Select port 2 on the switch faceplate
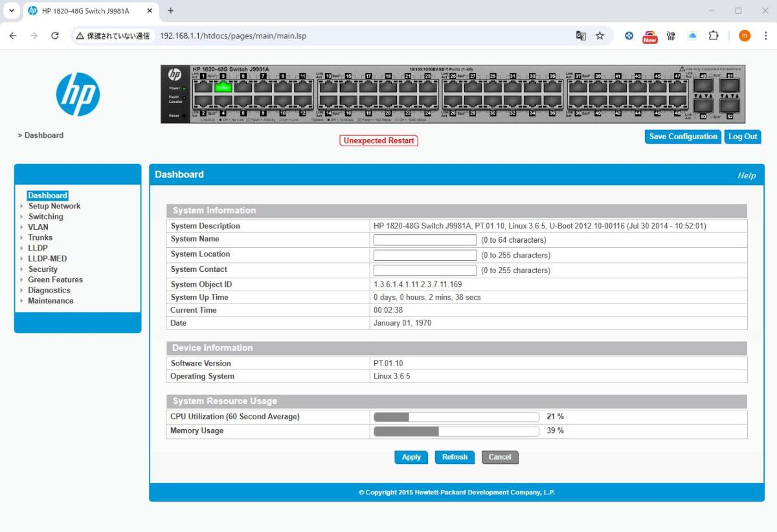777x532 pixels. tap(203, 100)
